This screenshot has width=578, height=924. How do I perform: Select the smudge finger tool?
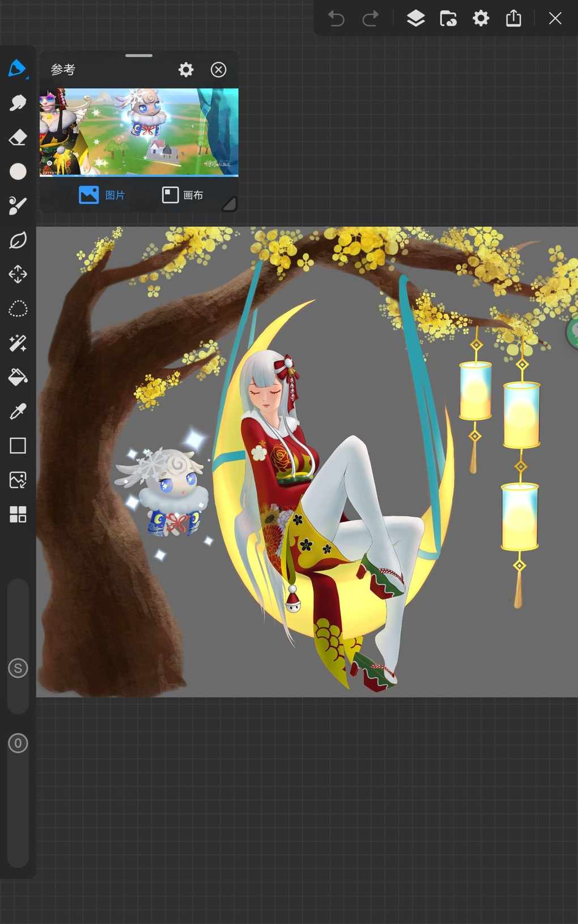click(18, 103)
